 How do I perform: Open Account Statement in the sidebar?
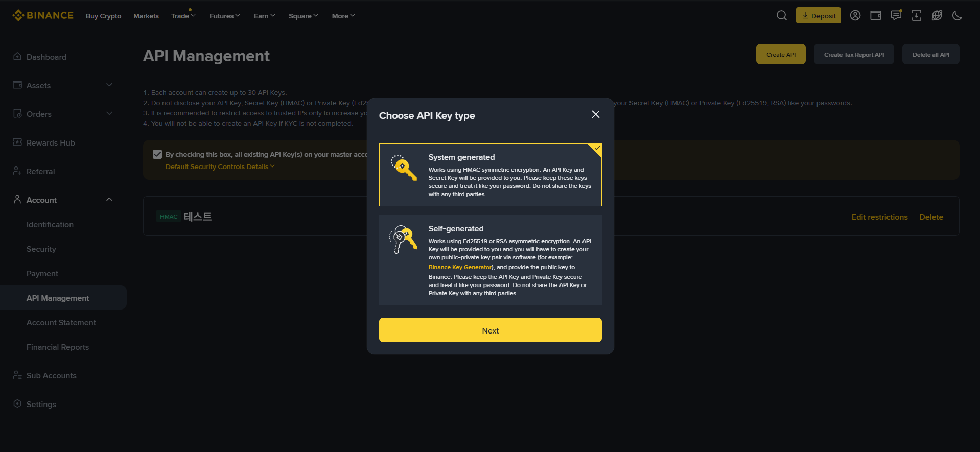click(x=61, y=322)
